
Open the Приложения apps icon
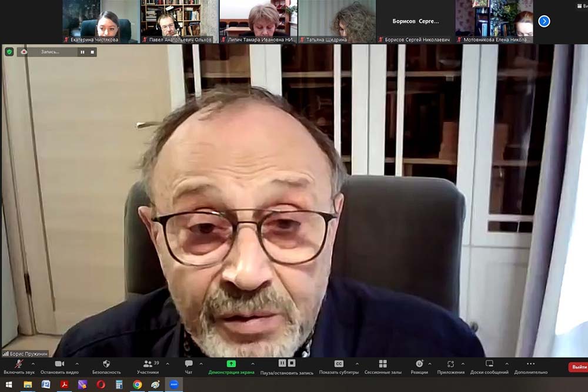pyautogui.click(x=450, y=364)
